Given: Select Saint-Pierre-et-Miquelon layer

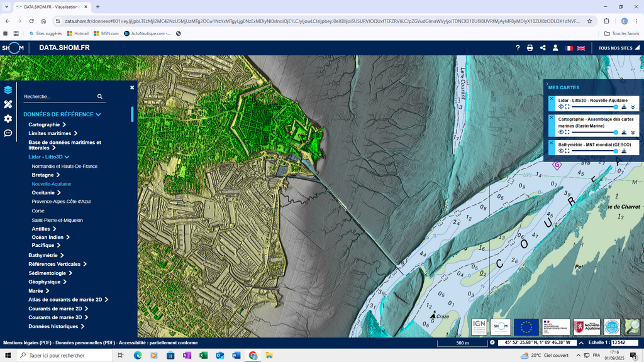Looking at the screenshot, I should (x=57, y=221).
